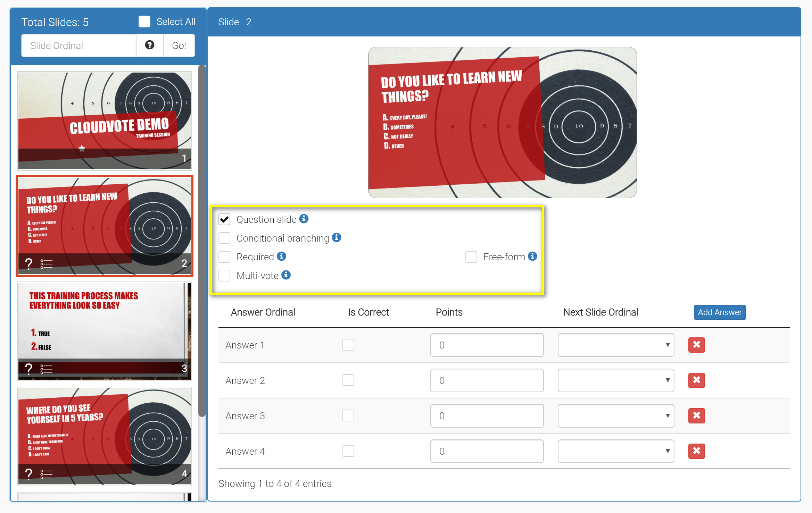This screenshot has height=513, width=812.
Task: Check the Select All box
Action: [144, 22]
